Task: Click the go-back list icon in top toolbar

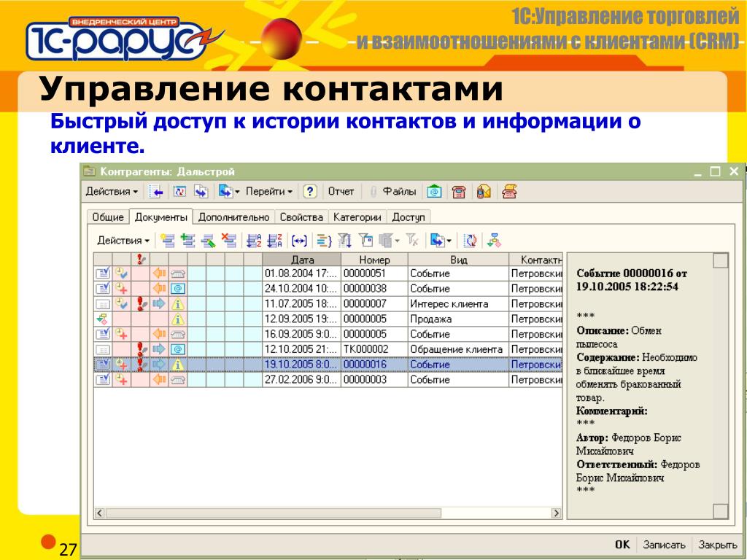Action: coord(156,192)
